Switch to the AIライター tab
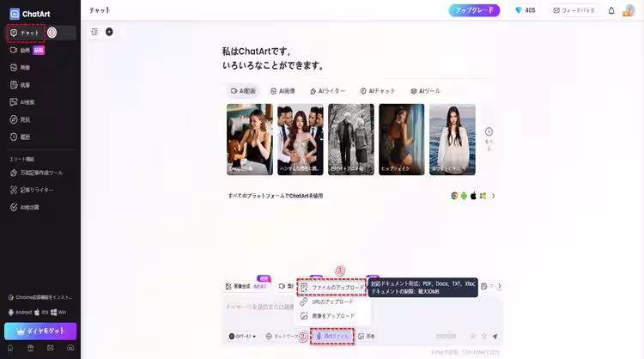The width and height of the screenshot is (644, 359). 327,91
